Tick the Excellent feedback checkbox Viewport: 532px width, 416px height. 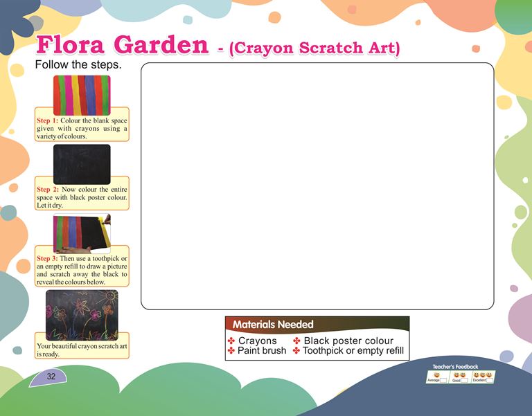490,381
